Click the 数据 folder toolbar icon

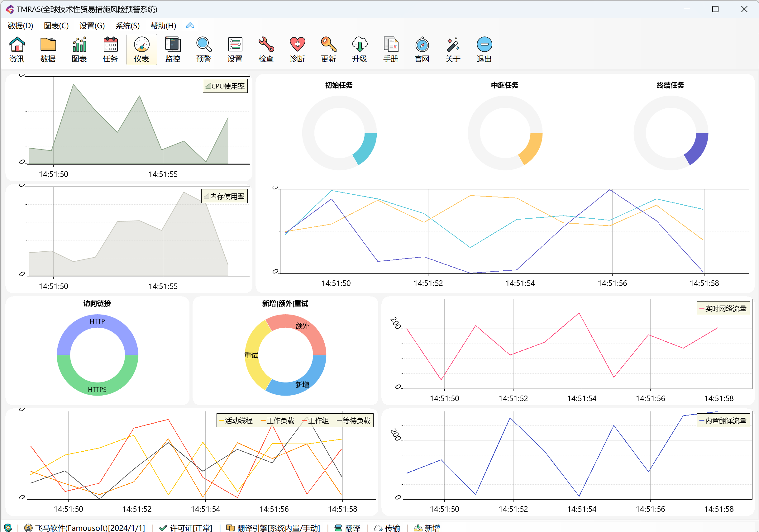[x=48, y=50]
